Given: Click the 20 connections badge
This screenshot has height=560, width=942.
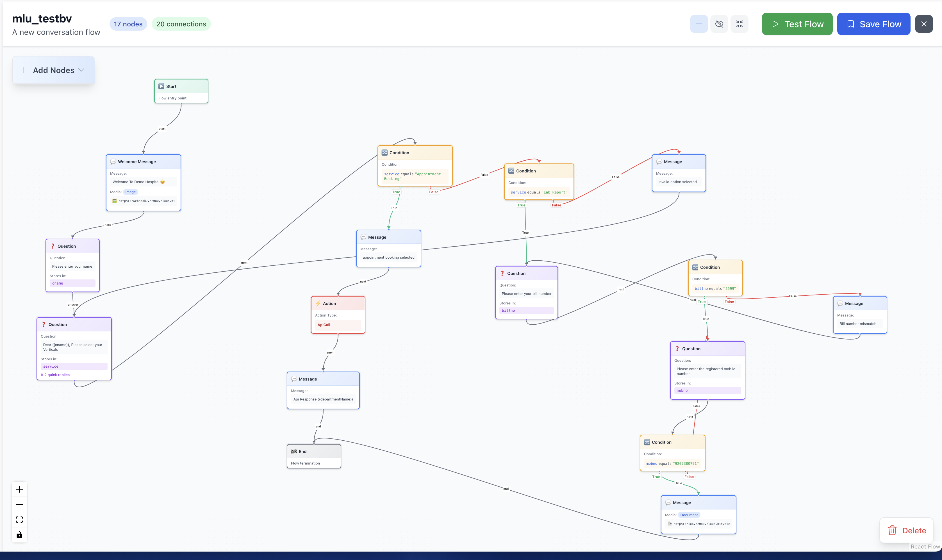Looking at the screenshot, I should pos(181,24).
